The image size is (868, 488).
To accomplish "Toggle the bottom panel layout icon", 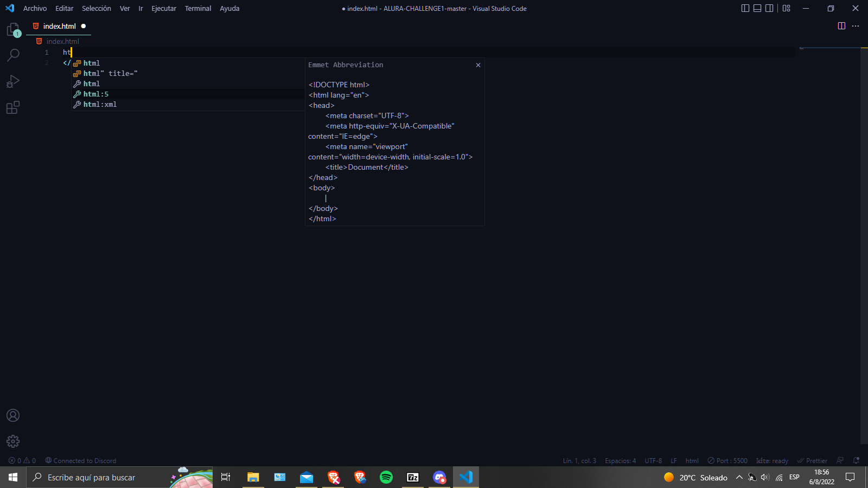I will tap(757, 8).
